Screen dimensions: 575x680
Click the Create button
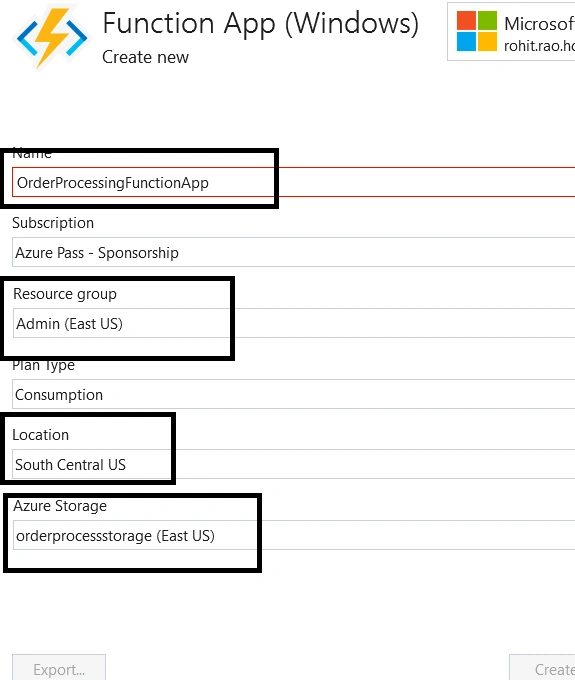click(x=542, y=668)
